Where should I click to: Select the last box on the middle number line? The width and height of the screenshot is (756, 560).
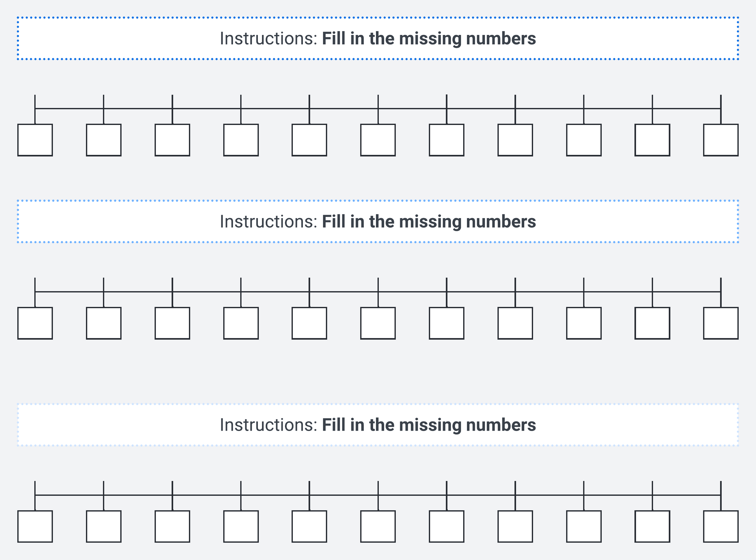tap(721, 323)
